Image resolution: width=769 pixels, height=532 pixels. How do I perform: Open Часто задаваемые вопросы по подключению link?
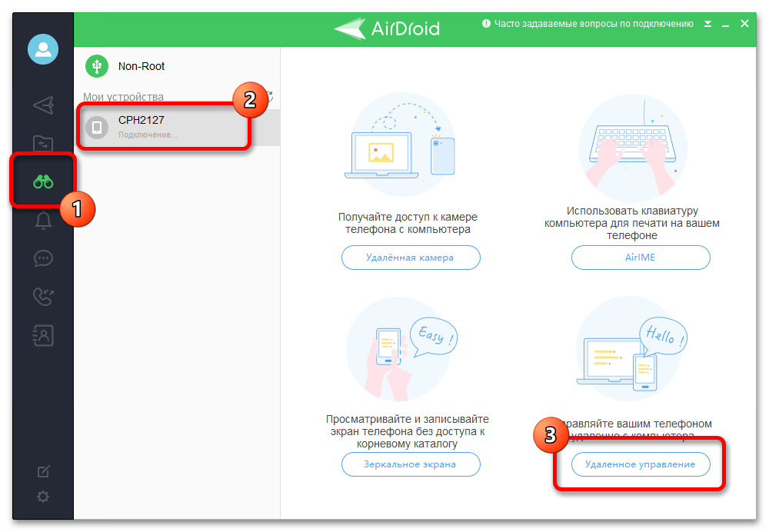(x=594, y=24)
